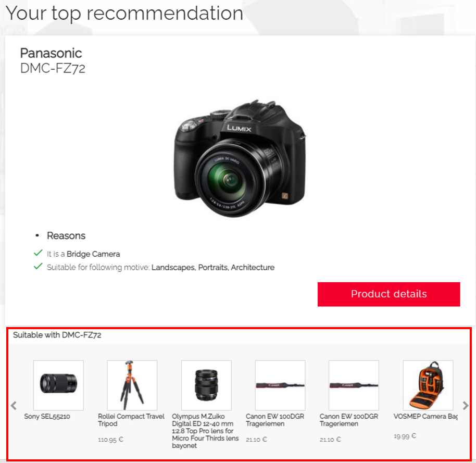Click the Panasonic Lumix camera photo
476x463 pixels.
240,158
